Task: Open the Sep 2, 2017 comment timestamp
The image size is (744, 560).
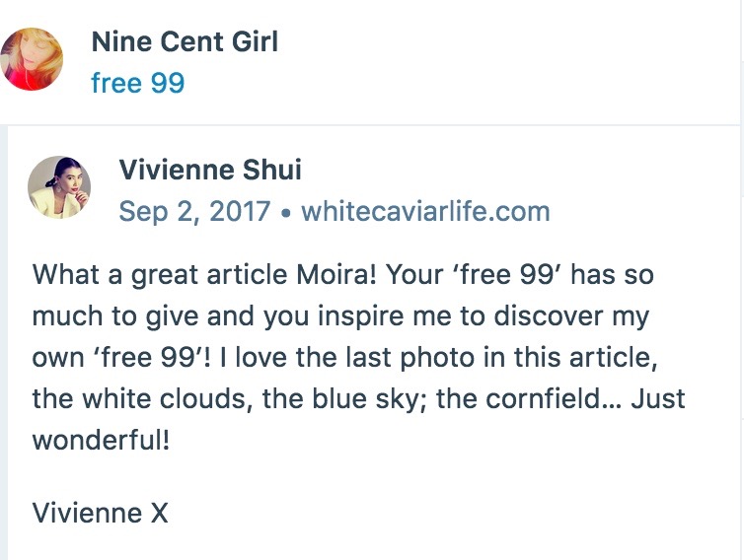Action: [194, 212]
